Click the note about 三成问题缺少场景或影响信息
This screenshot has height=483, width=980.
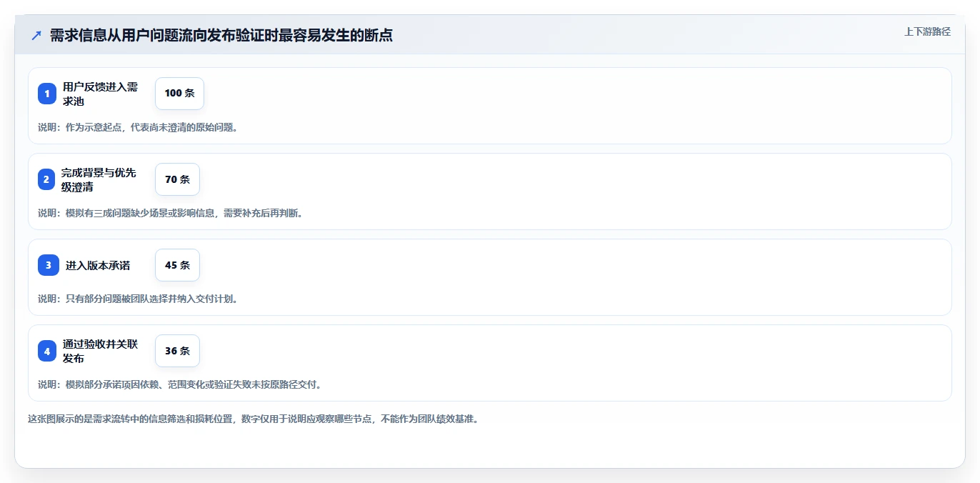point(170,213)
